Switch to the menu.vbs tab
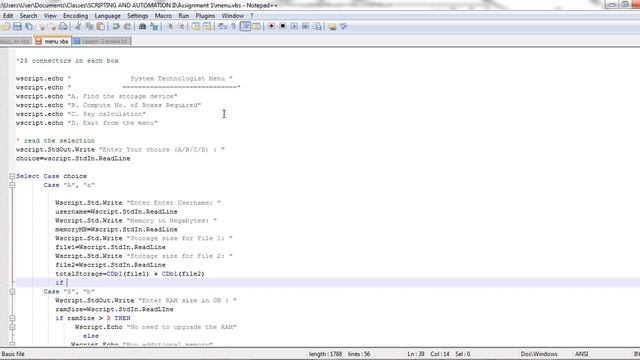Viewport: 640px width, 360px height. pos(52,41)
